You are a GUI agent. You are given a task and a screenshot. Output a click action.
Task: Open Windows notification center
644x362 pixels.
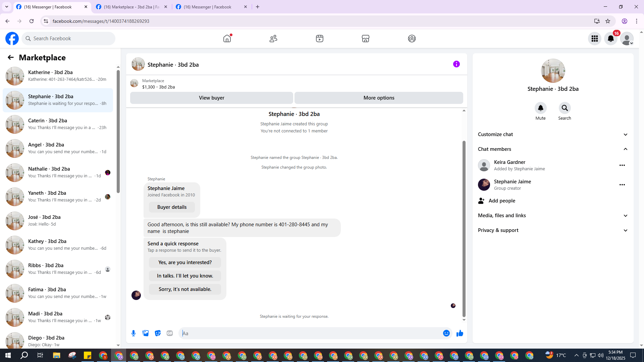point(633,355)
